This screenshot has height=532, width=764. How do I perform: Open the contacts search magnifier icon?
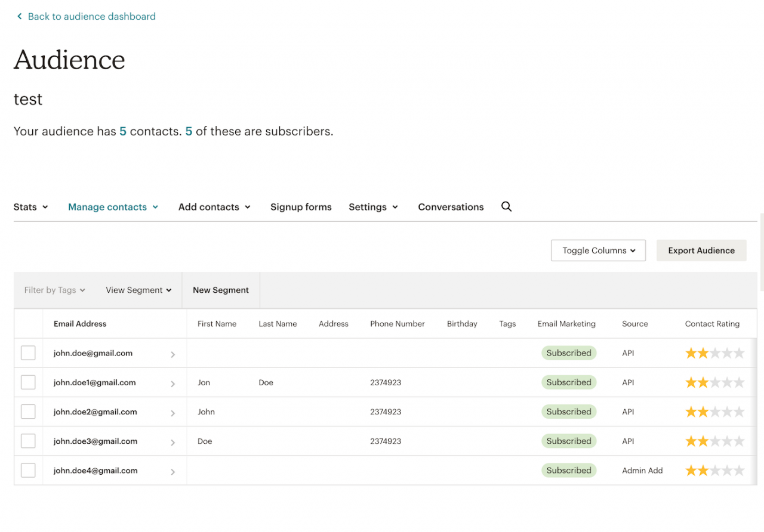506,206
